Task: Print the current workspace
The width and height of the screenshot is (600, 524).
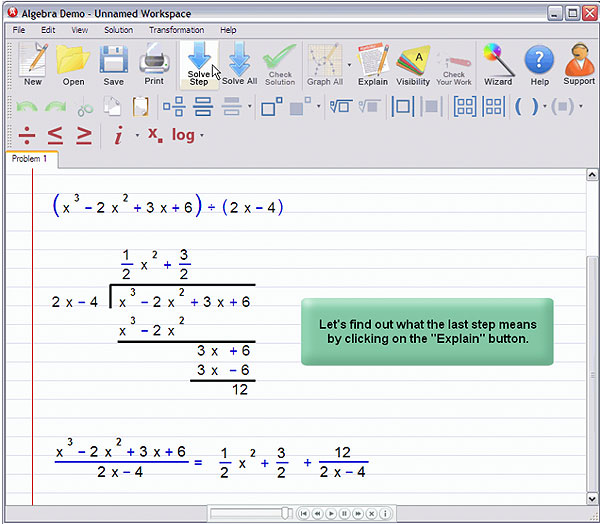Action: pyautogui.click(x=154, y=64)
